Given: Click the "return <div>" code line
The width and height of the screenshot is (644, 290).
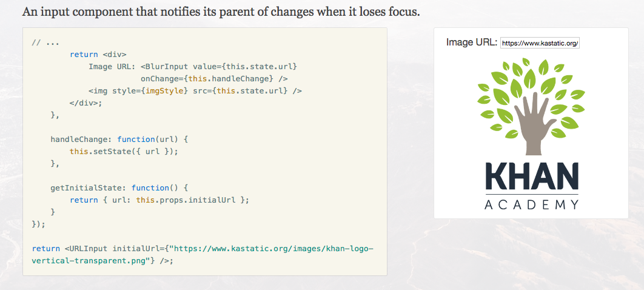Looking at the screenshot, I should (98, 55).
